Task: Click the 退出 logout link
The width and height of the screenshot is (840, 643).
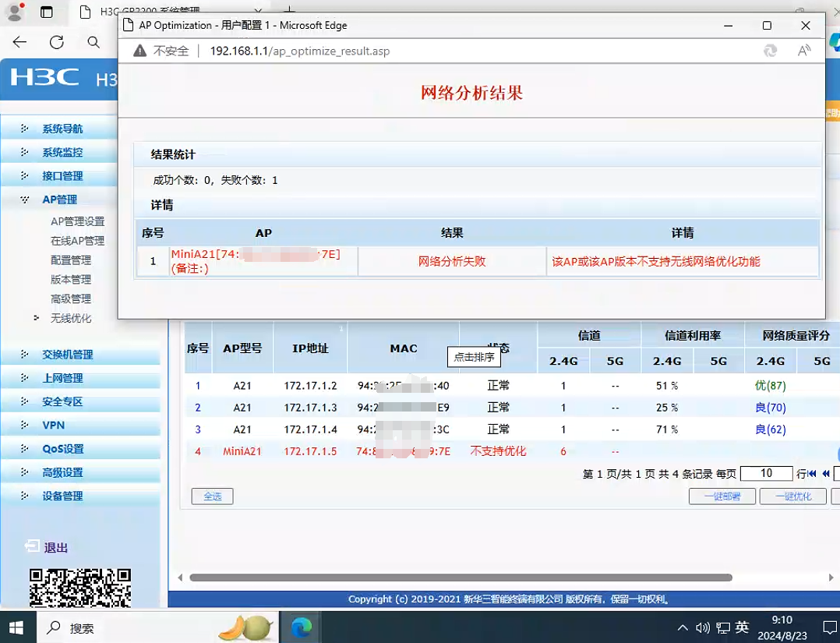Action: (56, 548)
